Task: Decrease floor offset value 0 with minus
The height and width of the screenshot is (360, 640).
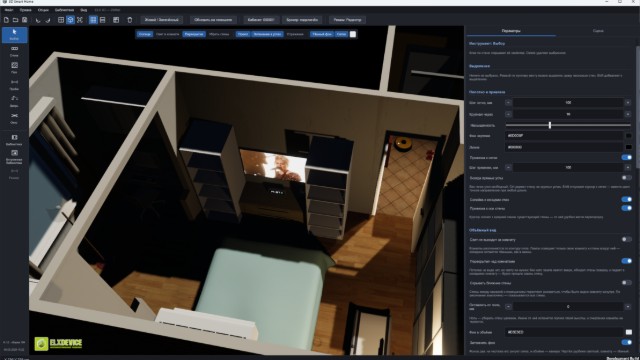Action: click(x=508, y=307)
